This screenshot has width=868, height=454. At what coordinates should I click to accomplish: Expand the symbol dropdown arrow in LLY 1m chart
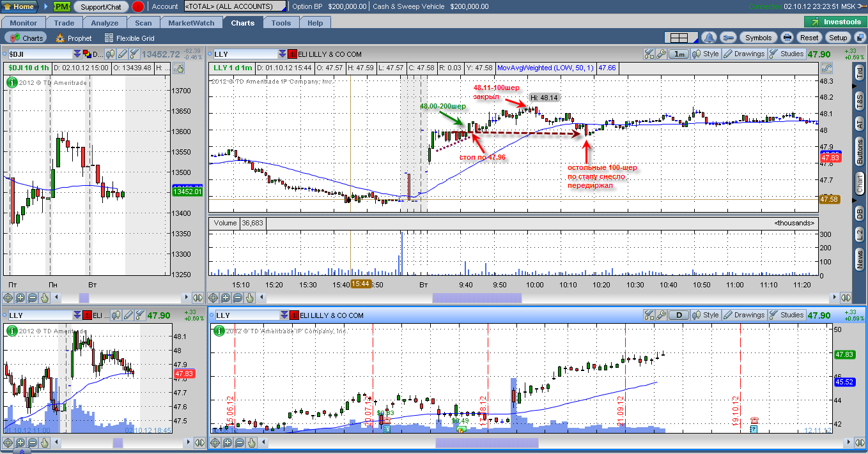pos(283,54)
